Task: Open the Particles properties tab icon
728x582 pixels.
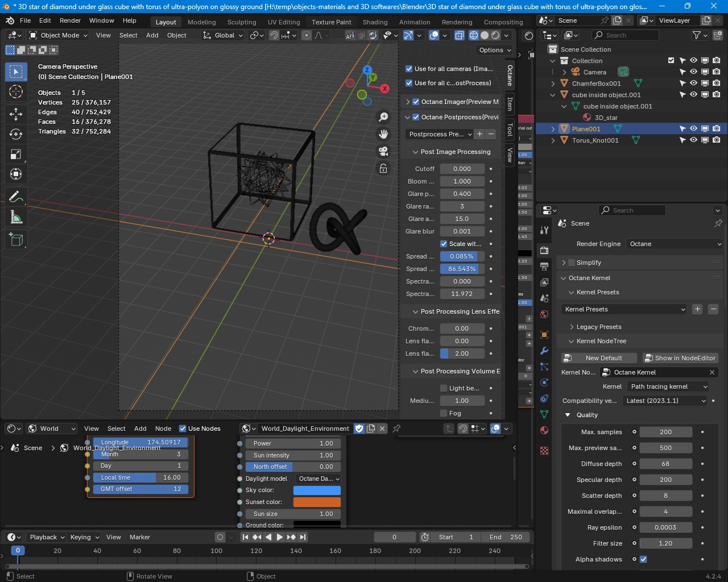Action: click(544, 367)
